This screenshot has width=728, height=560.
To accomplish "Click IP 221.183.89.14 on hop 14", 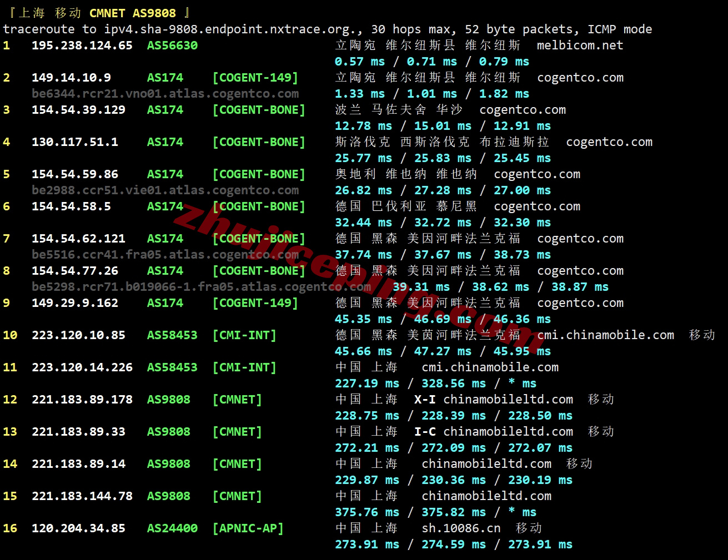I will coord(78,464).
